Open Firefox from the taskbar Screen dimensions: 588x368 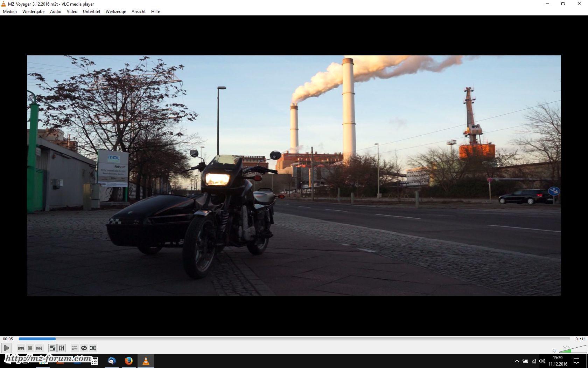click(128, 361)
